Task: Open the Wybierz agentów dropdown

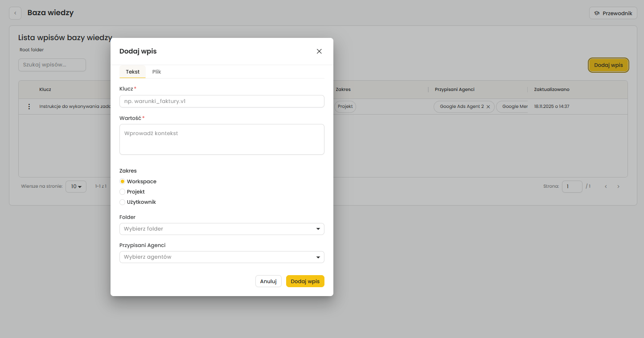Action: click(x=222, y=257)
